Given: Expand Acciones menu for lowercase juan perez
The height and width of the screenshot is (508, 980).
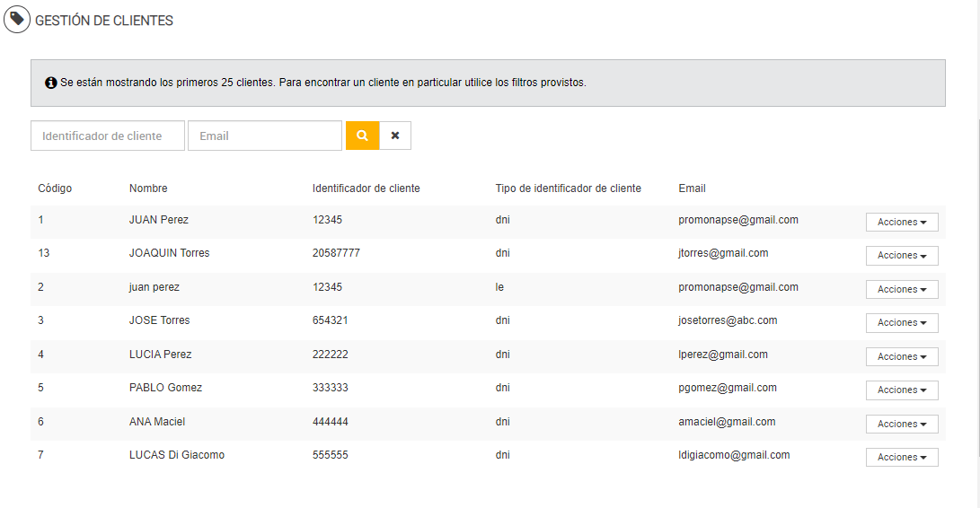Looking at the screenshot, I should [x=902, y=289].
